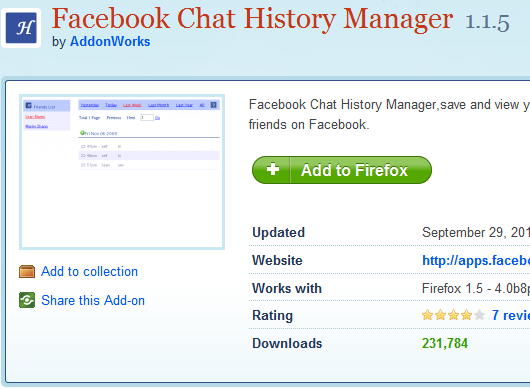Click the addon title heading

[252, 19]
